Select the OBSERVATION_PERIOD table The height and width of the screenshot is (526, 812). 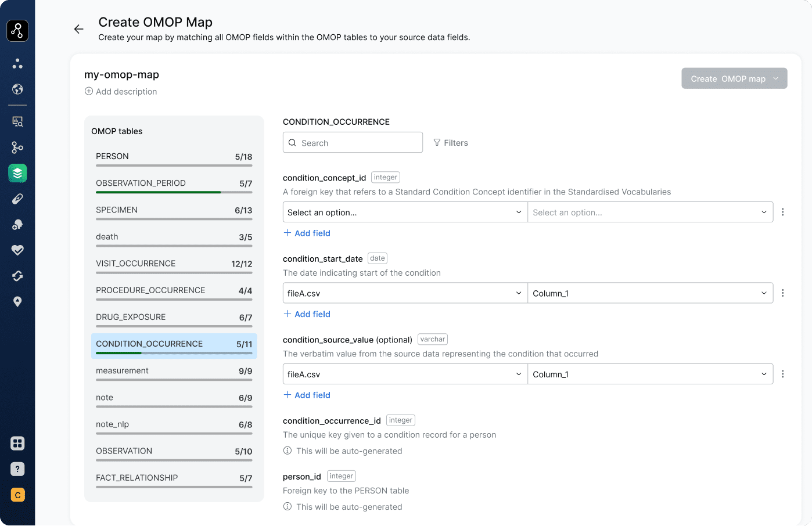point(174,185)
